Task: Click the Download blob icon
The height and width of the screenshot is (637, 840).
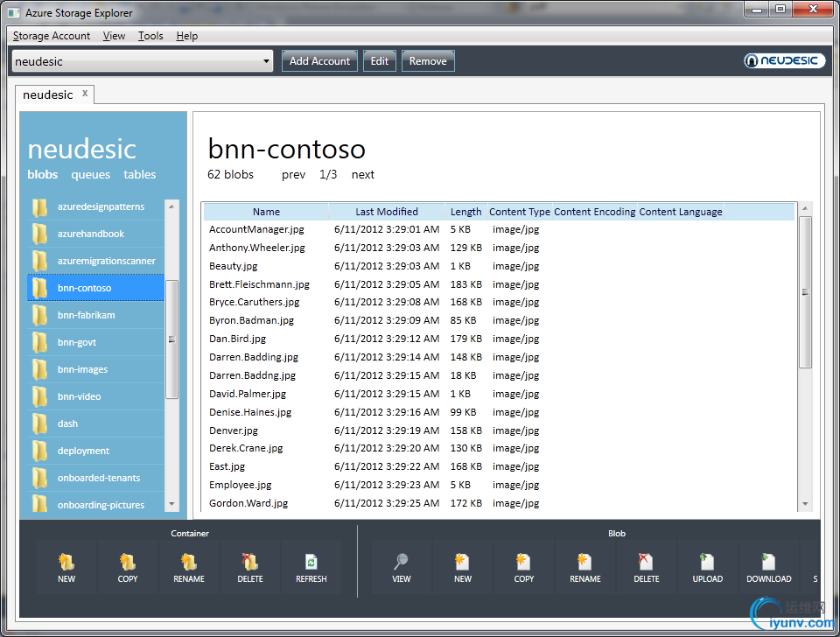Action: (768, 563)
